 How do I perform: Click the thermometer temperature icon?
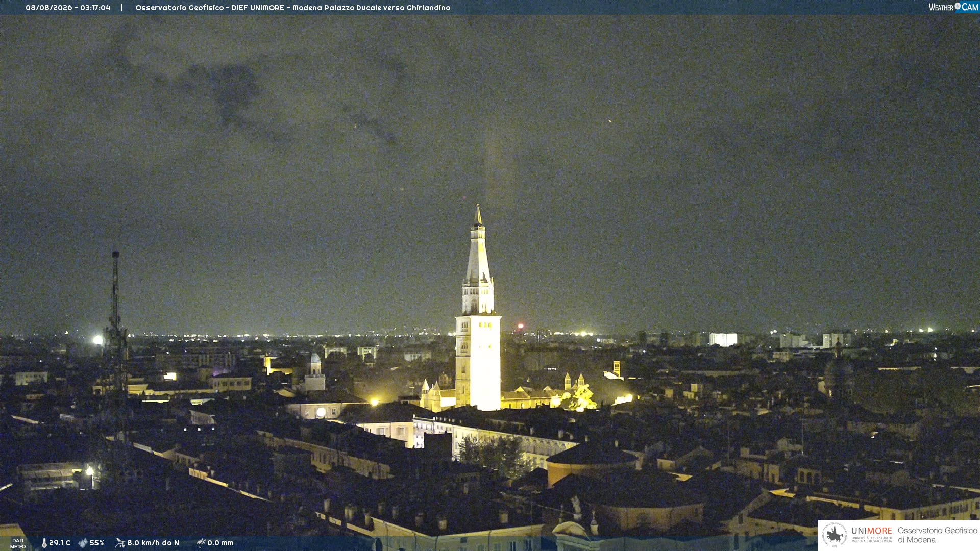click(44, 543)
